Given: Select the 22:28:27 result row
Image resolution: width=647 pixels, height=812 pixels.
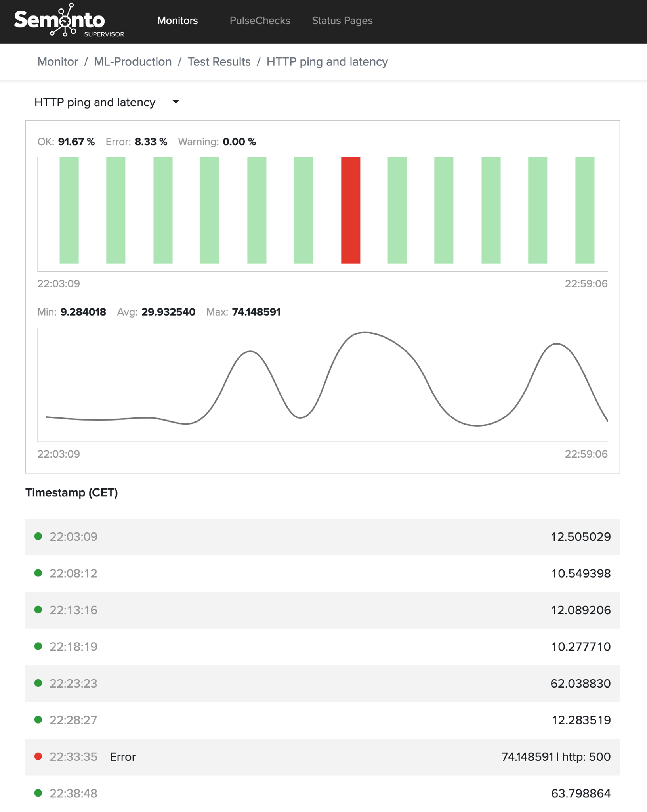Looking at the screenshot, I should click(x=323, y=720).
